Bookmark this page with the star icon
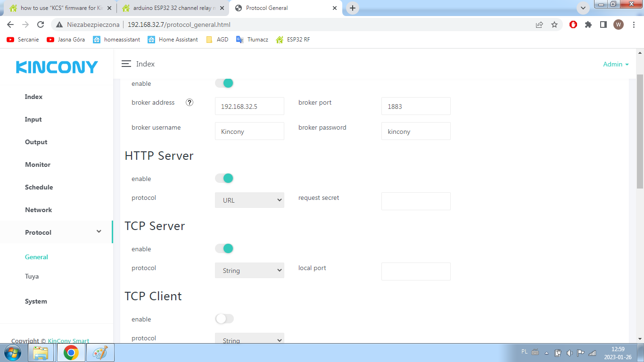 tap(554, 25)
